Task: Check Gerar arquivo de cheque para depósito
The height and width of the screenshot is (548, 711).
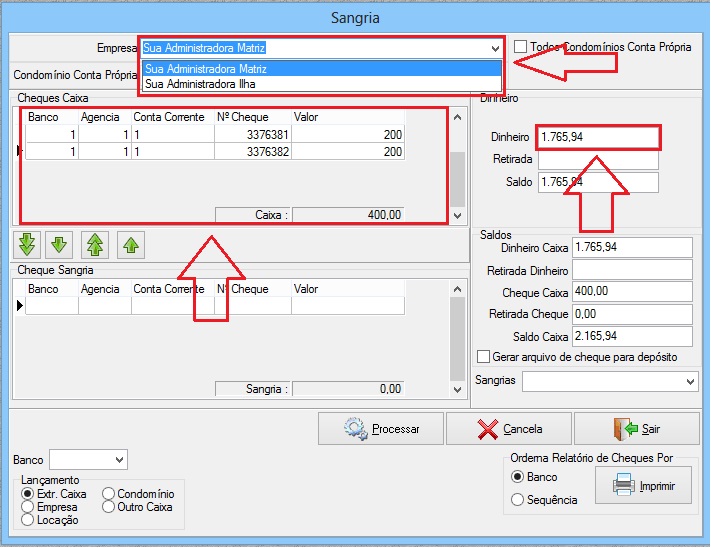Action: click(484, 357)
